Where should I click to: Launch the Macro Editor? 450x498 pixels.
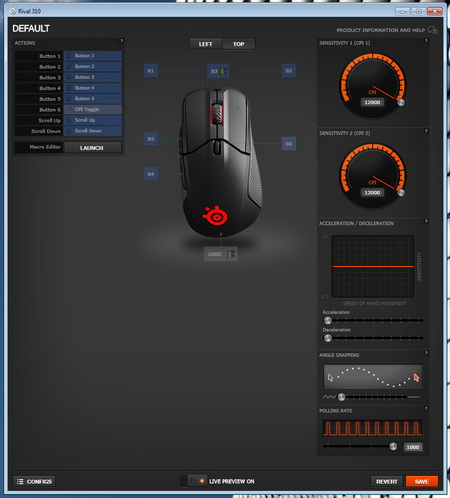(x=92, y=148)
